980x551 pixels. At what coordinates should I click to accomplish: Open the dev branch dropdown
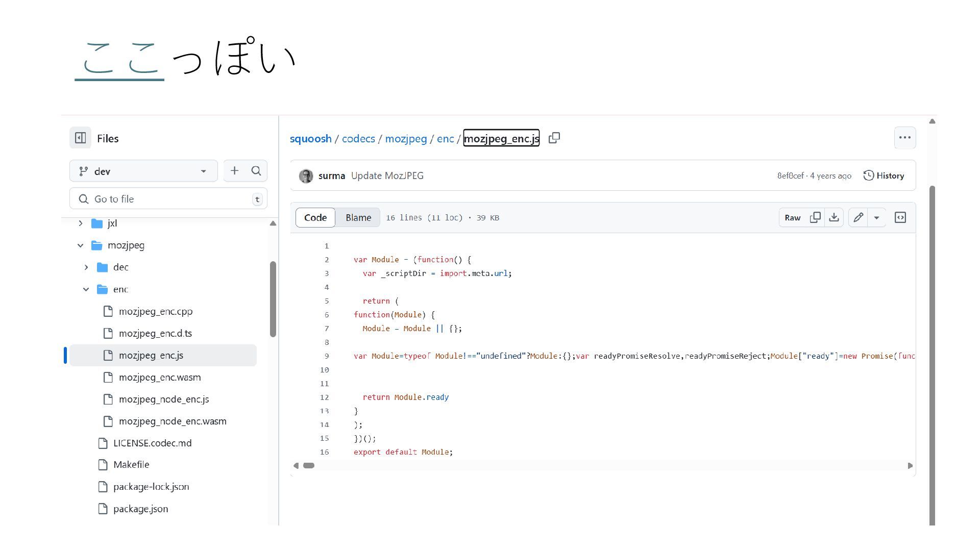pos(143,171)
